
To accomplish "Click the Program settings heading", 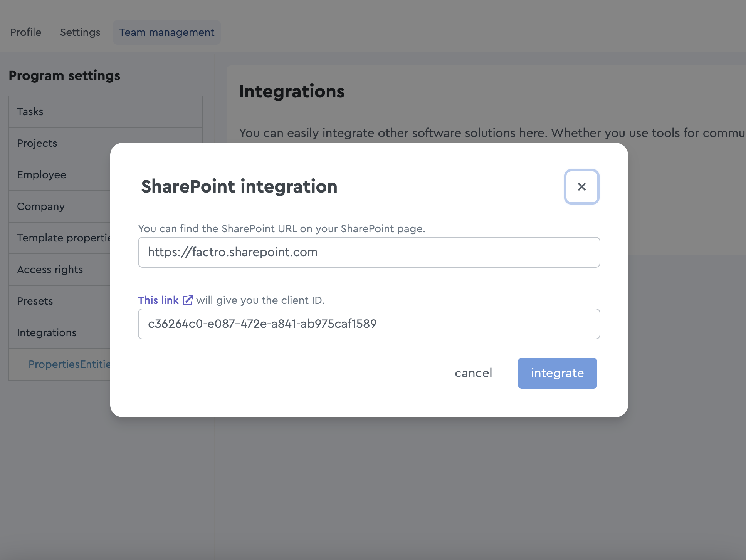I will click(x=64, y=76).
